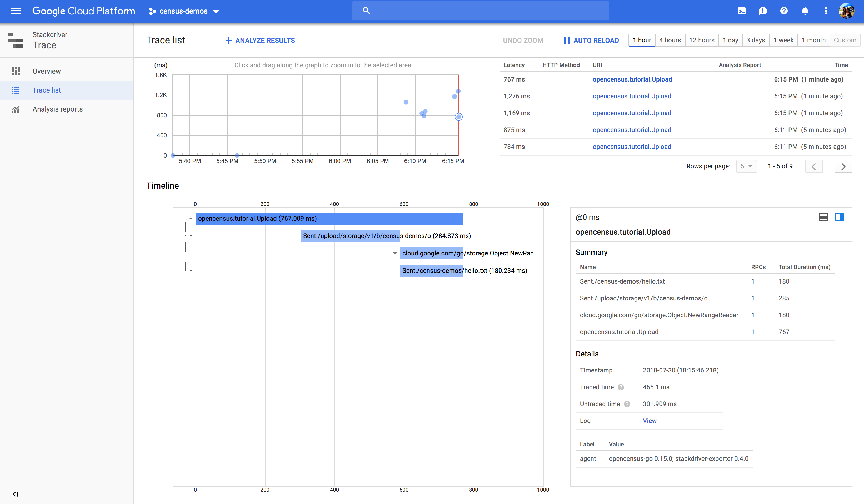The height and width of the screenshot is (504, 864).
Task: Open the notifications bell
Action: (x=805, y=11)
